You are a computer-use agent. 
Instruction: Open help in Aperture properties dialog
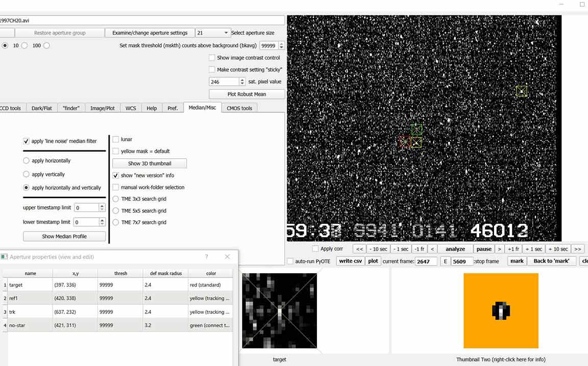tap(207, 257)
